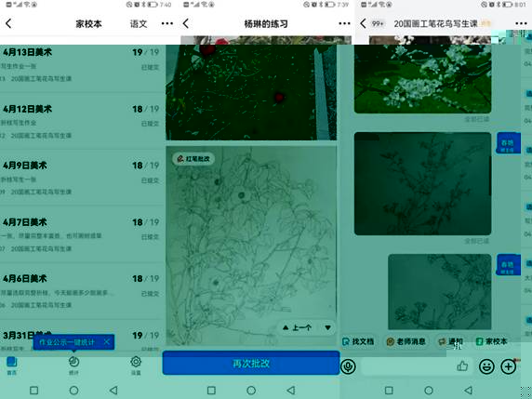Tap the sender avatar beside the bottom sketch
This screenshot has height=399, width=532.
[508, 265]
